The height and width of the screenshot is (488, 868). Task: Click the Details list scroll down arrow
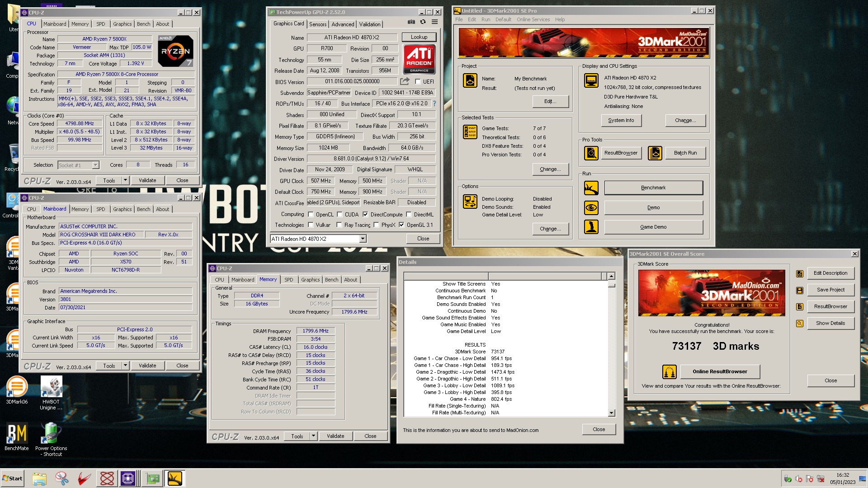(x=611, y=413)
